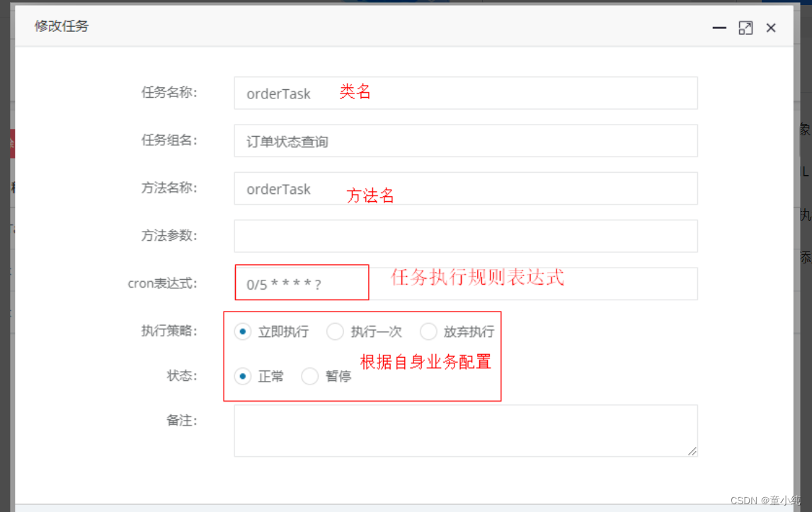Close the 修改任务 dialog
Viewport: 812px width, 512px height.
[x=771, y=28]
